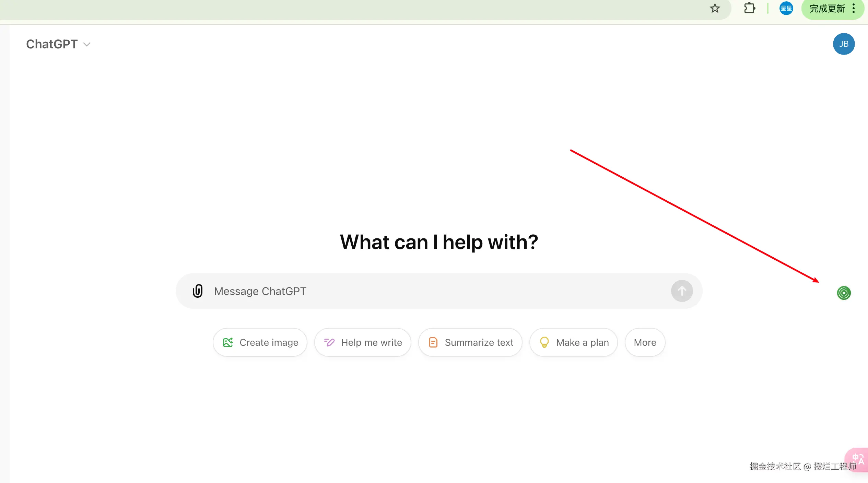
Task: Click the Help me write suggestion
Action: click(363, 342)
